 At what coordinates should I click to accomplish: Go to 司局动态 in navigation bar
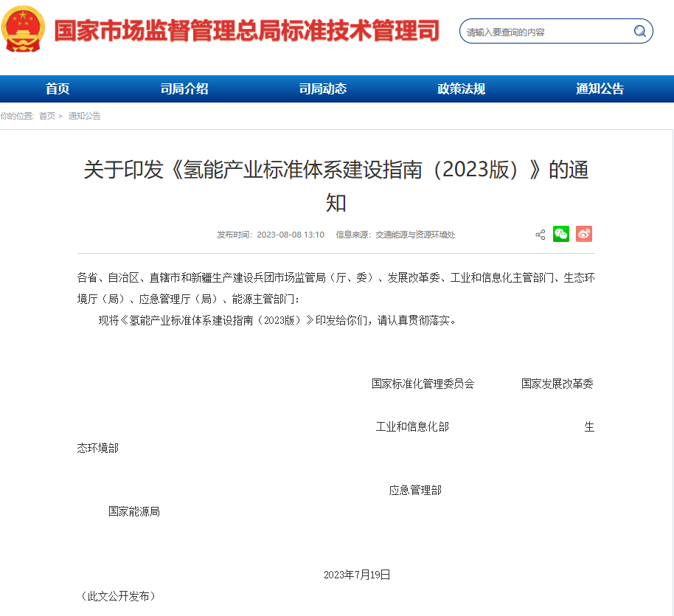pos(322,89)
